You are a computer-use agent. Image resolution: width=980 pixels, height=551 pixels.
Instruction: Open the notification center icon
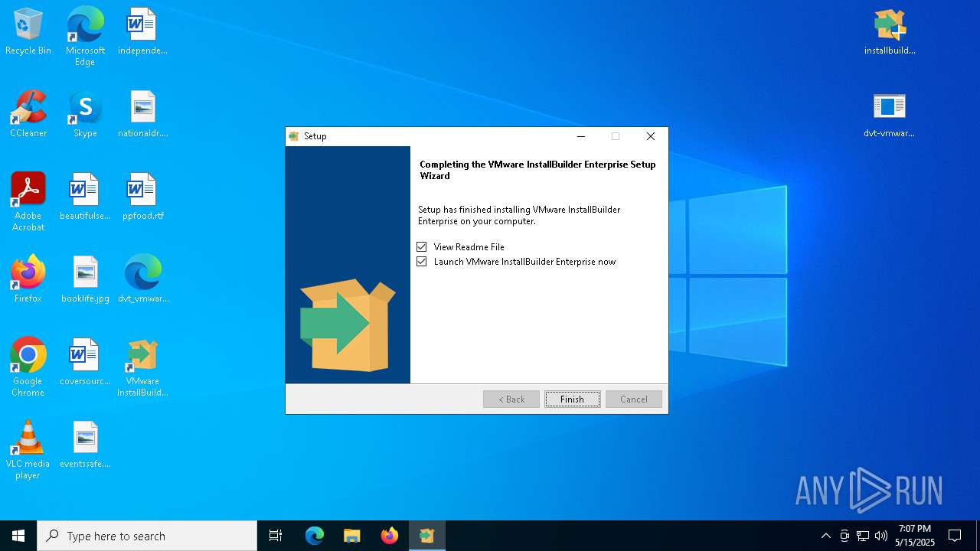(955, 536)
